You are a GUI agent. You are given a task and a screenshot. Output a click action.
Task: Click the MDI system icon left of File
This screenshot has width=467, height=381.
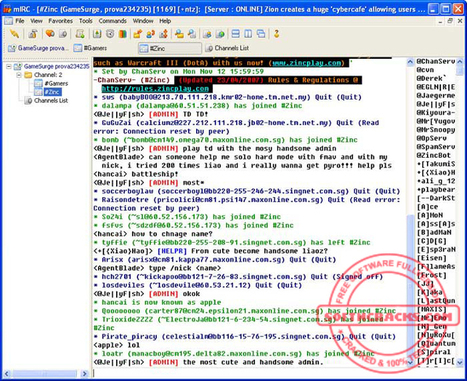[8, 21]
